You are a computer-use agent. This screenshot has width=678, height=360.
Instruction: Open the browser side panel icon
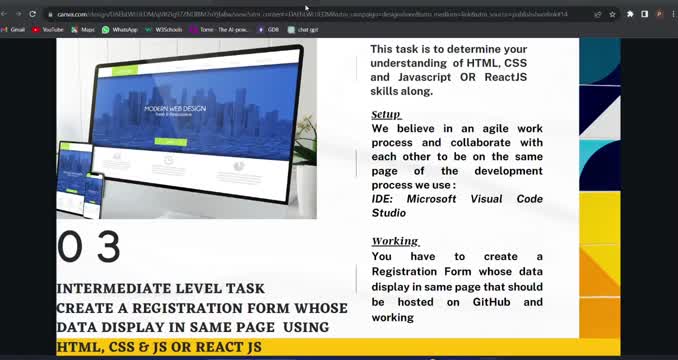click(x=644, y=14)
